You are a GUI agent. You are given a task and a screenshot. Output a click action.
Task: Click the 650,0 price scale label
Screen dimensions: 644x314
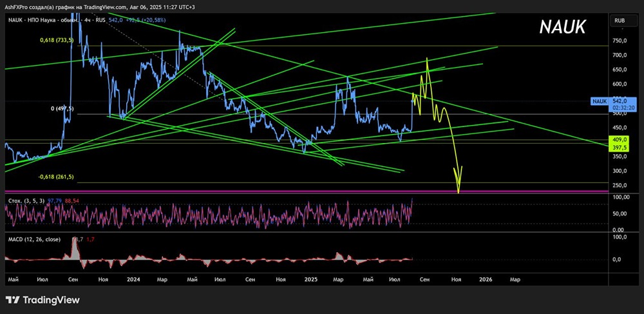[620, 70]
